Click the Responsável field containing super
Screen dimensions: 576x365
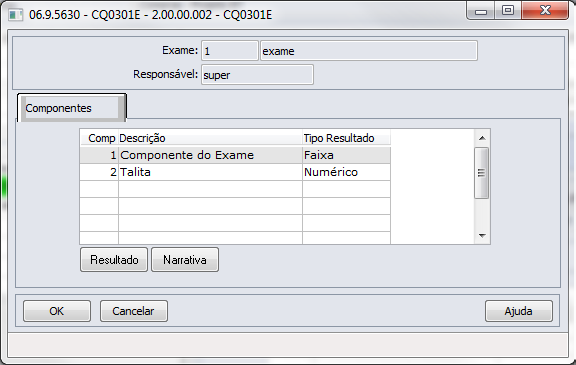[x=257, y=75]
